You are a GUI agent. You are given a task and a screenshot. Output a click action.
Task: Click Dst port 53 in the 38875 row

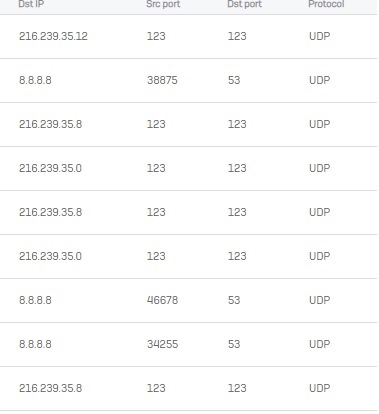(234, 80)
